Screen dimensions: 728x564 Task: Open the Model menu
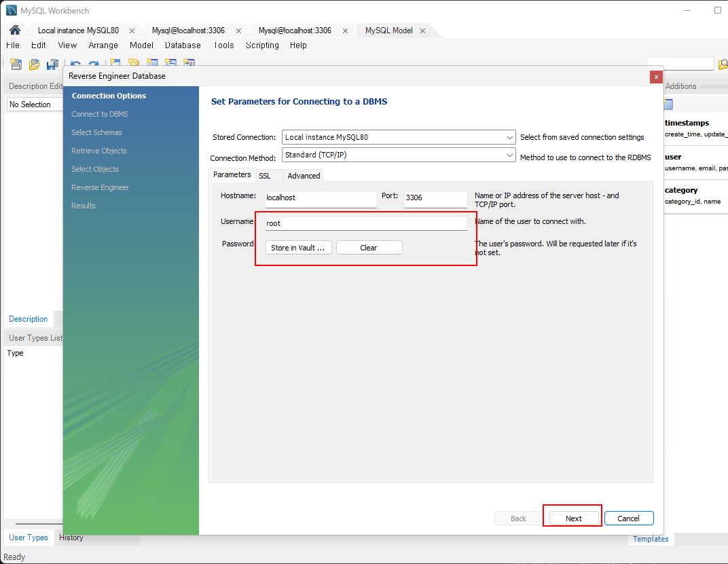point(142,45)
